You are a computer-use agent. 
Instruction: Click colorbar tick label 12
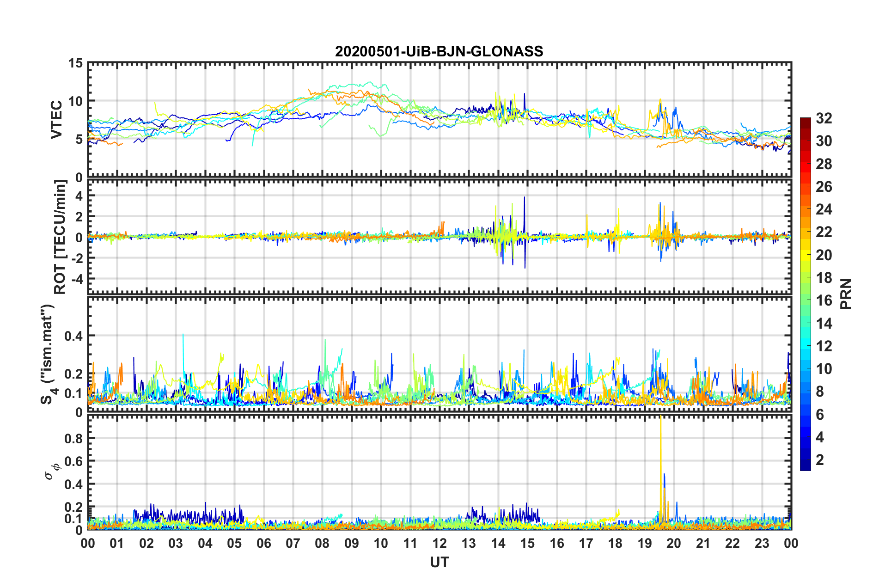pyautogui.click(x=824, y=346)
